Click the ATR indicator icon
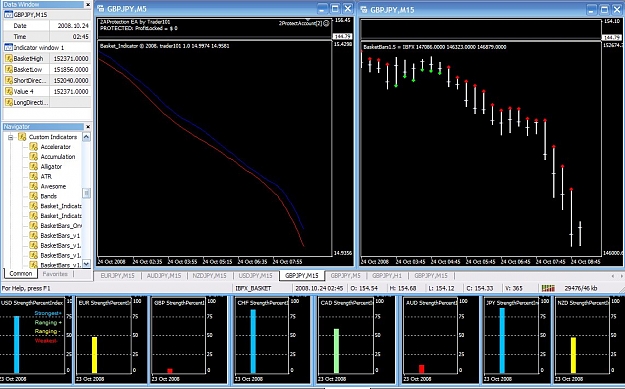The image size is (625, 389). pos(33,176)
